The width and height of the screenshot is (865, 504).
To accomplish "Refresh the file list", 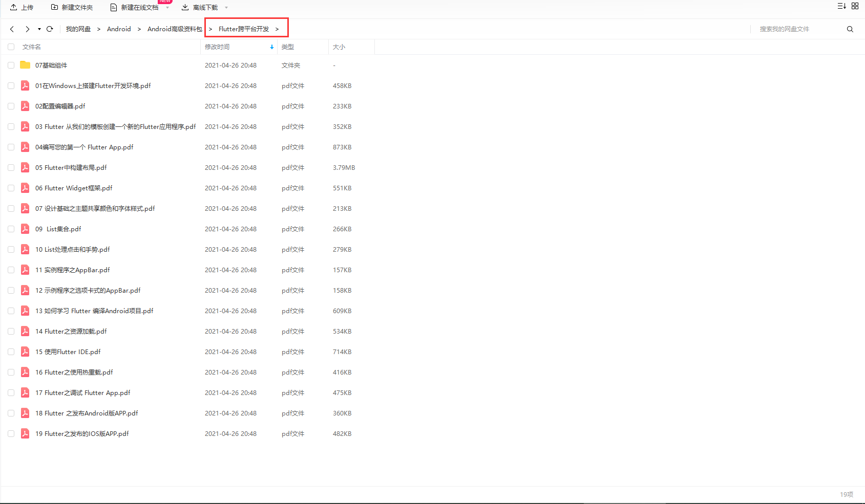I will 50,29.
